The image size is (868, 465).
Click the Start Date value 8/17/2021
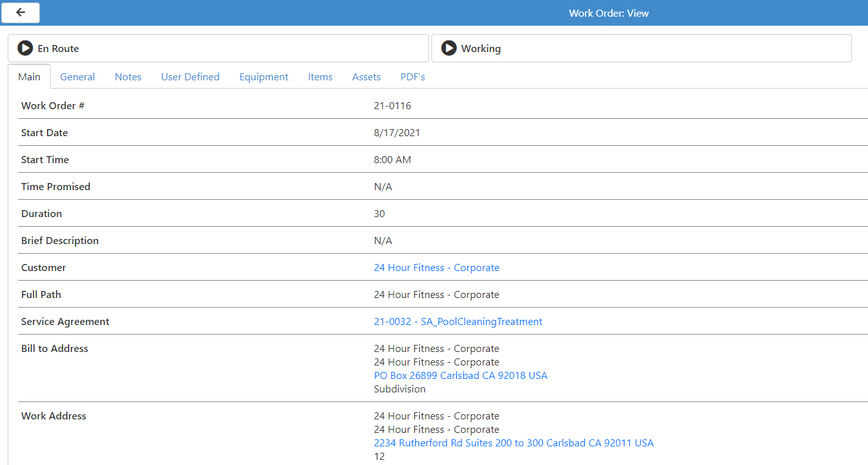[397, 133]
